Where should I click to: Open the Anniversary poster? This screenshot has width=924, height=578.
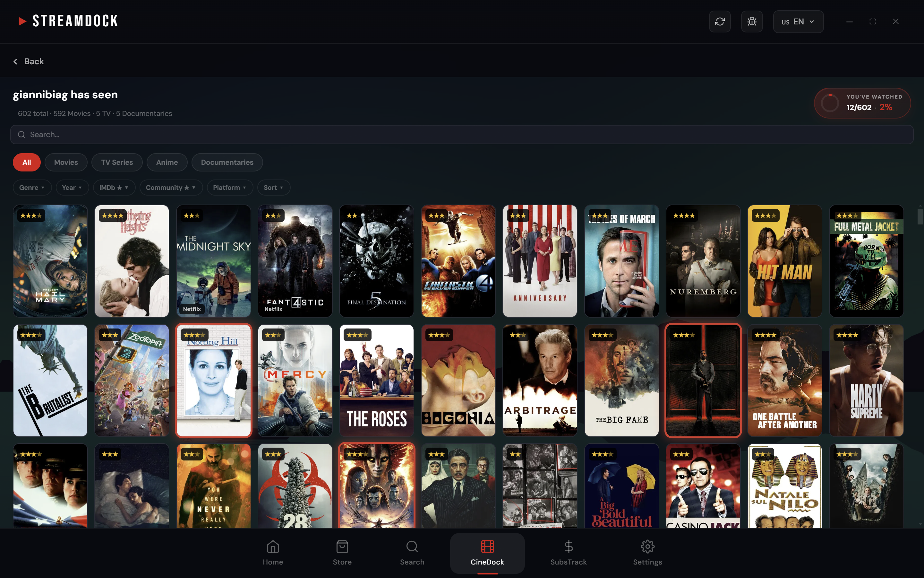(x=540, y=261)
